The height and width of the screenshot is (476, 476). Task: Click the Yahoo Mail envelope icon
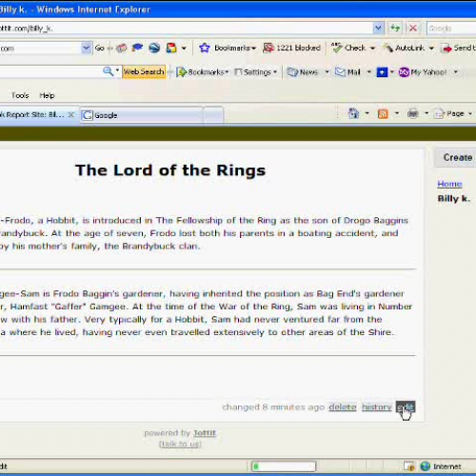click(340, 72)
